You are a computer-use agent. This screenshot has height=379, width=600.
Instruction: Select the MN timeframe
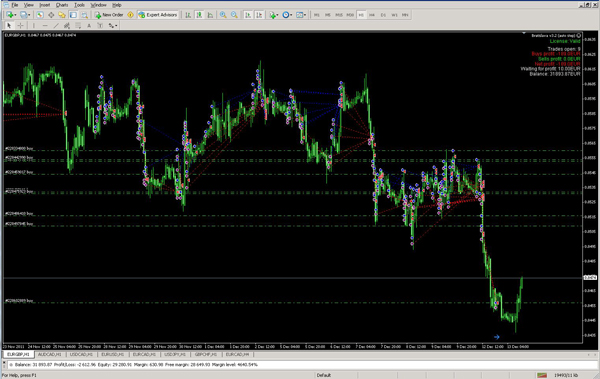click(x=405, y=15)
